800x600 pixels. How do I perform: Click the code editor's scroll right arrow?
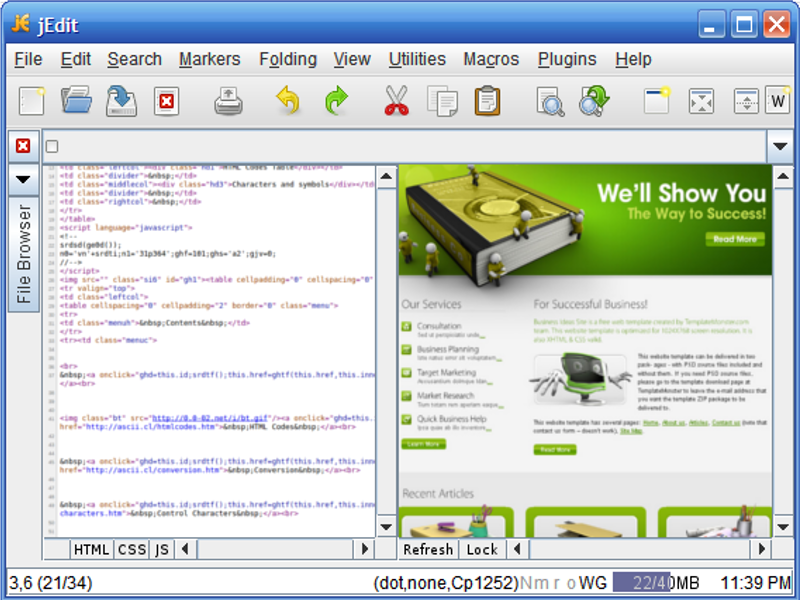tap(365, 549)
